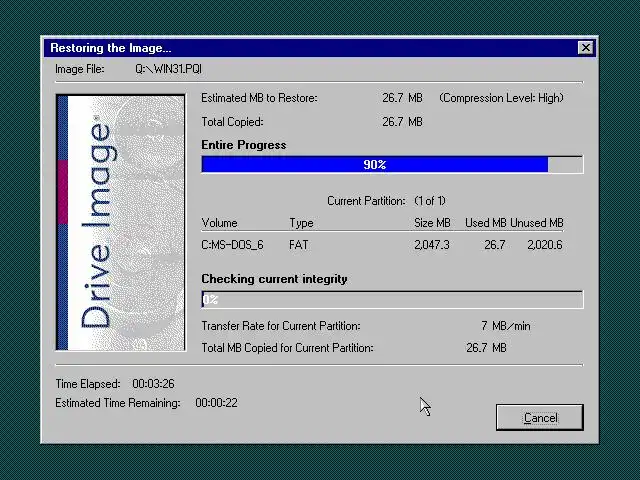Click the 00:03:26 elapsed time value
The width and height of the screenshot is (640, 480).
point(153,384)
